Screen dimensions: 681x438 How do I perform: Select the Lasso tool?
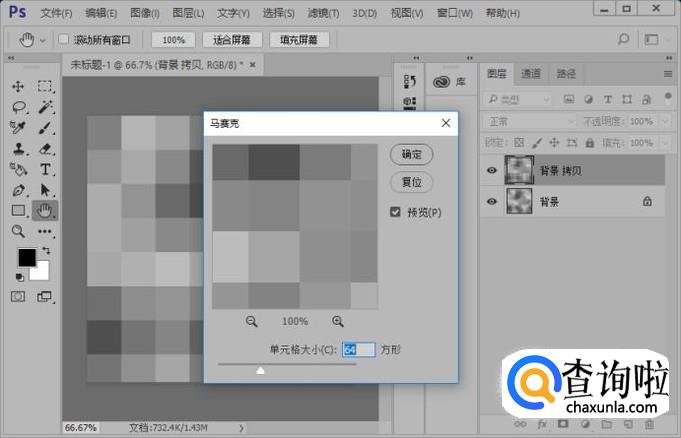[19, 107]
